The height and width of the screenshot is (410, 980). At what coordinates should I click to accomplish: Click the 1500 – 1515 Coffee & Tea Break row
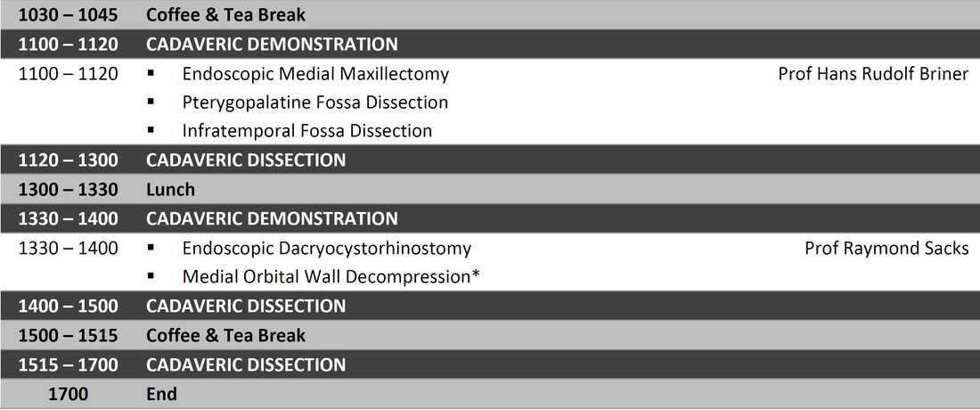click(x=490, y=335)
